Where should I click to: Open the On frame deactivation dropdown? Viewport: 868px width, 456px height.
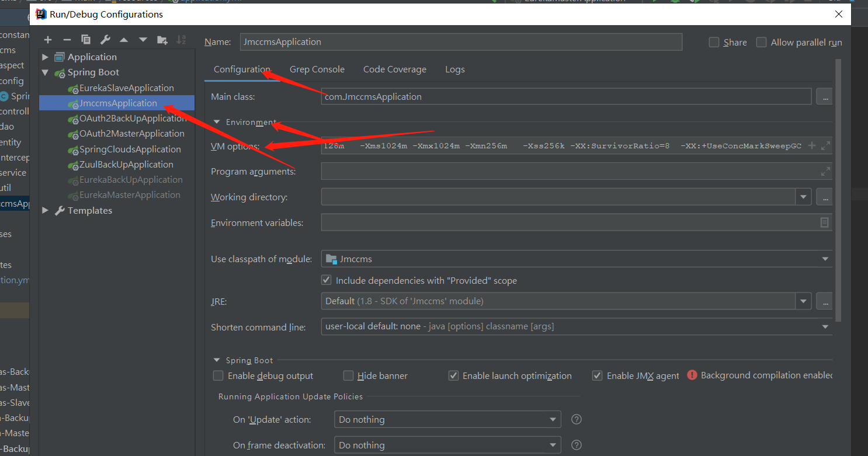(x=553, y=445)
